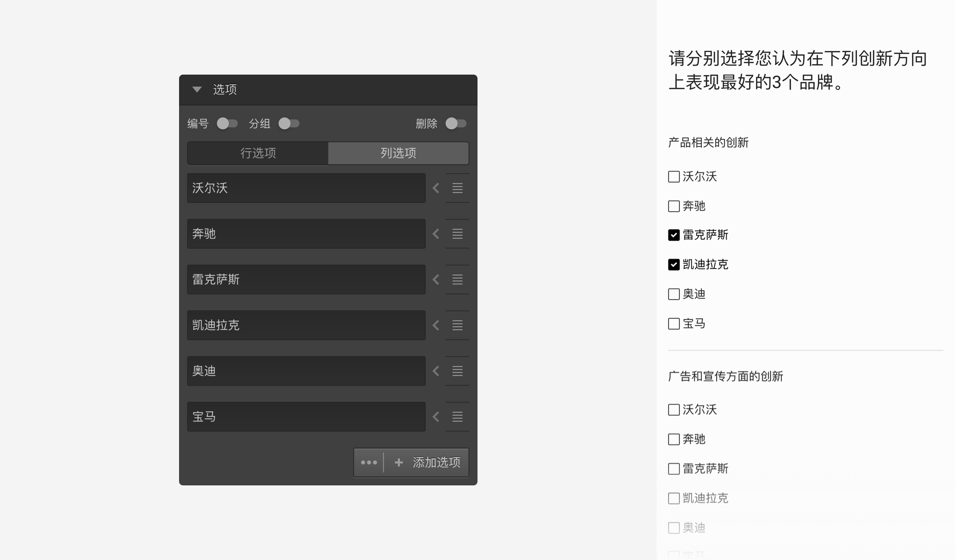Expand the chevron beside 雷克萨斯 option
This screenshot has height=560, width=955.
tap(436, 280)
